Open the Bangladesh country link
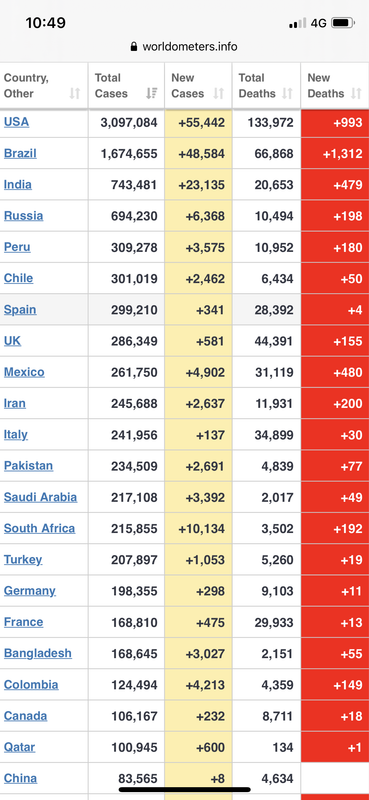This screenshot has width=369, height=800. pos(38,653)
